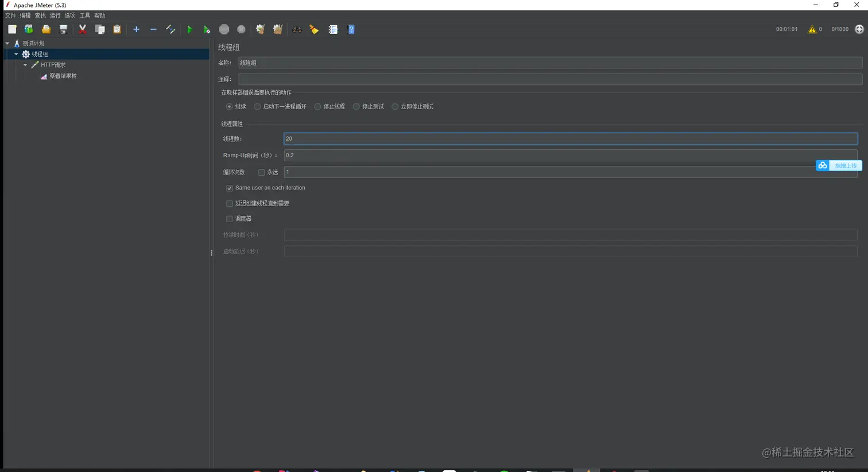Open the 工具 menu
This screenshot has height=472, width=868.
click(x=85, y=16)
